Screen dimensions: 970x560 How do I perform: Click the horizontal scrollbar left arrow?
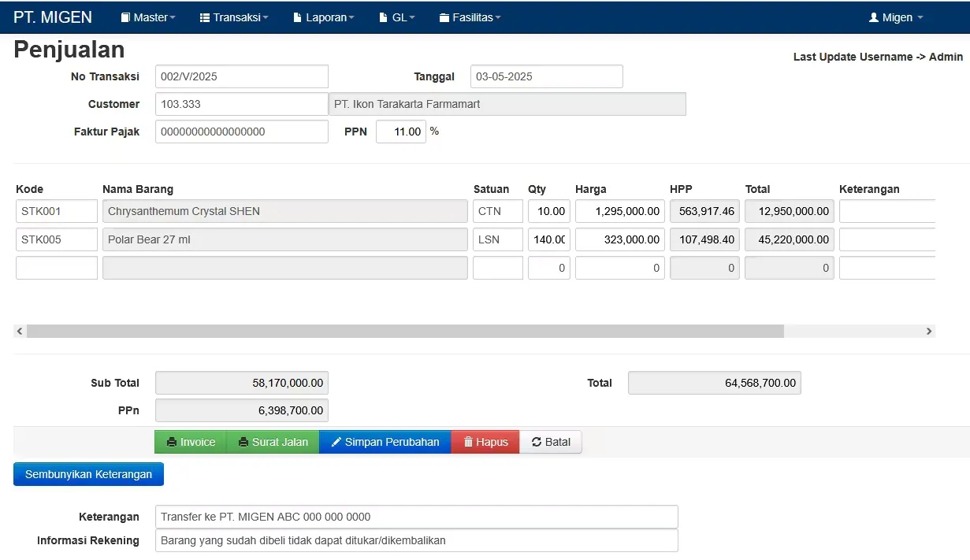pos(20,332)
